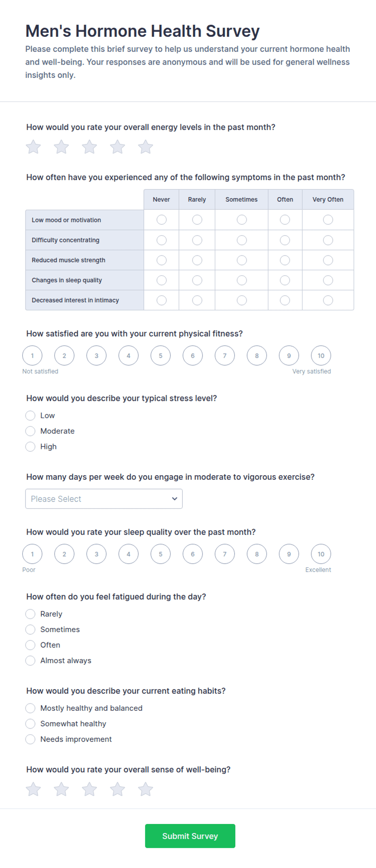This screenshot has width=376, height=868.
Task: Choose 'Very Often' for Decreased interest in intimacy
Action: click(x=328, y=300)
